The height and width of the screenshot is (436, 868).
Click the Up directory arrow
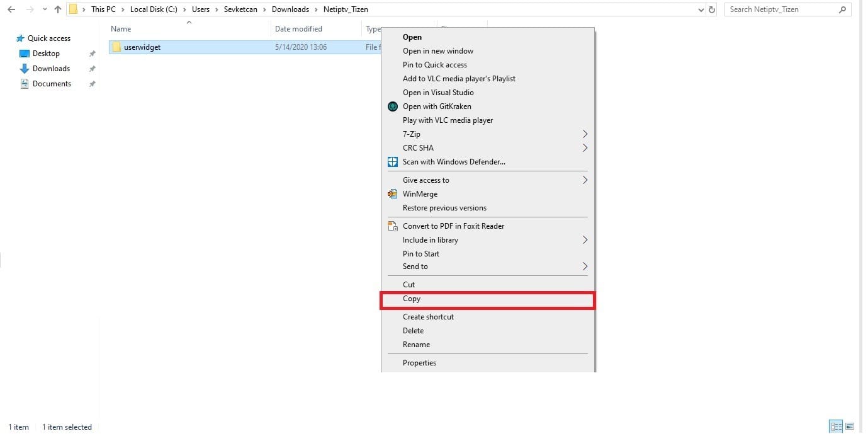pos(58,9)
